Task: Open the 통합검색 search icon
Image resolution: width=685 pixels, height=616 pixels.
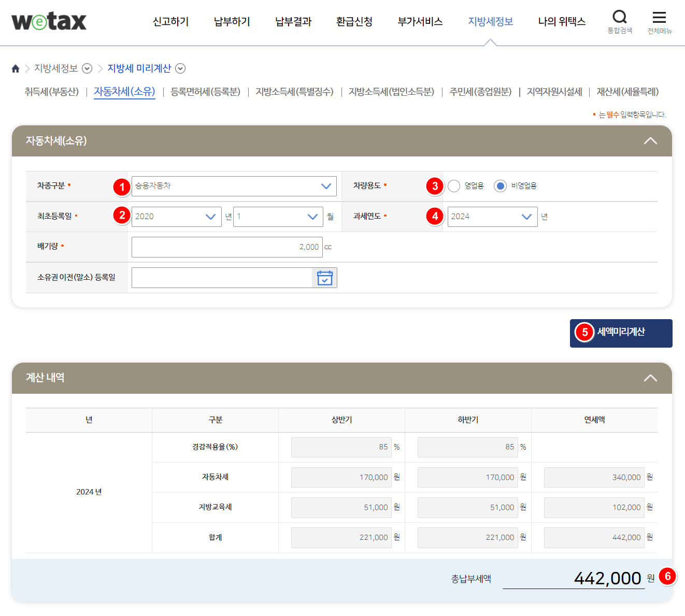Action: (620, 22)
